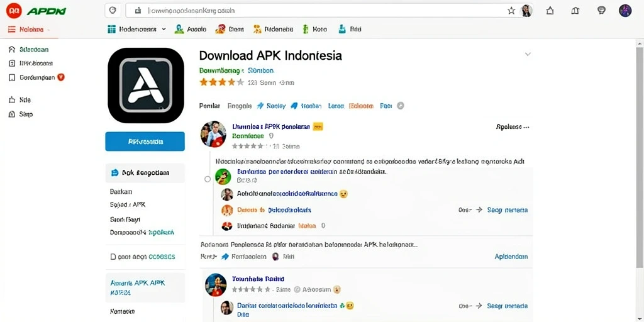Click the small profile avatar in the address bar
Screen dimensions: 644x322
pyautogui.click(x=526, y=11)
